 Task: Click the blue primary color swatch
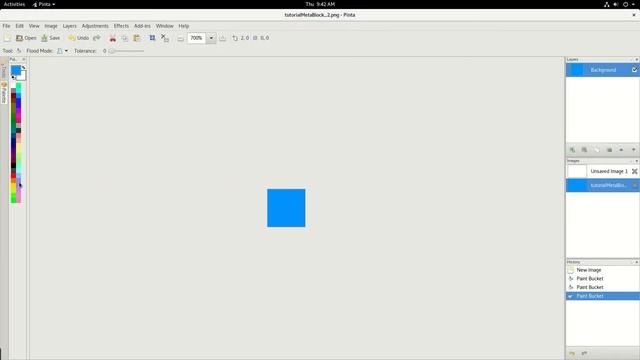[16, 70]
